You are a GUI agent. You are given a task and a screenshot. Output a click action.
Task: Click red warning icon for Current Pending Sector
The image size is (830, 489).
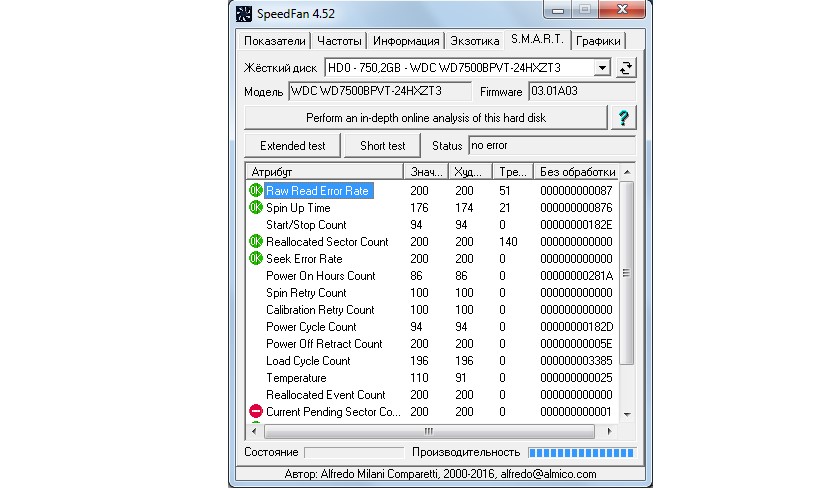coord(256,411)
